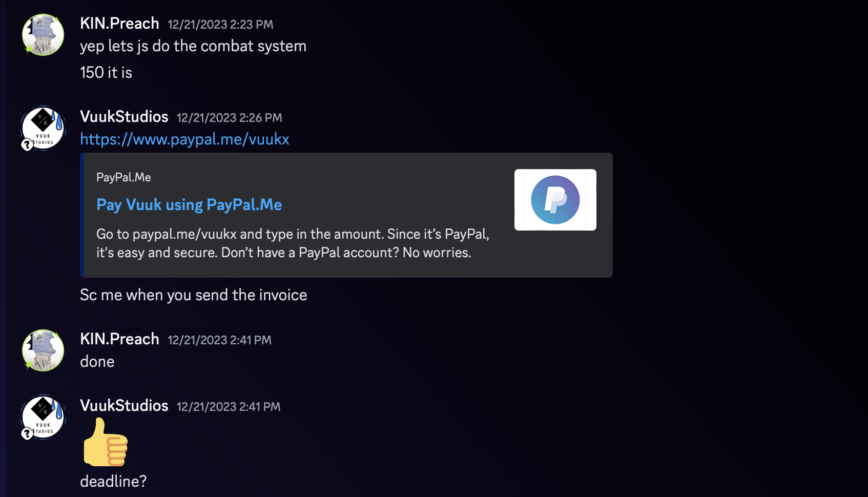
Task: Select the VuukStudios username at 2:41 PM
Action: [124, 406]
